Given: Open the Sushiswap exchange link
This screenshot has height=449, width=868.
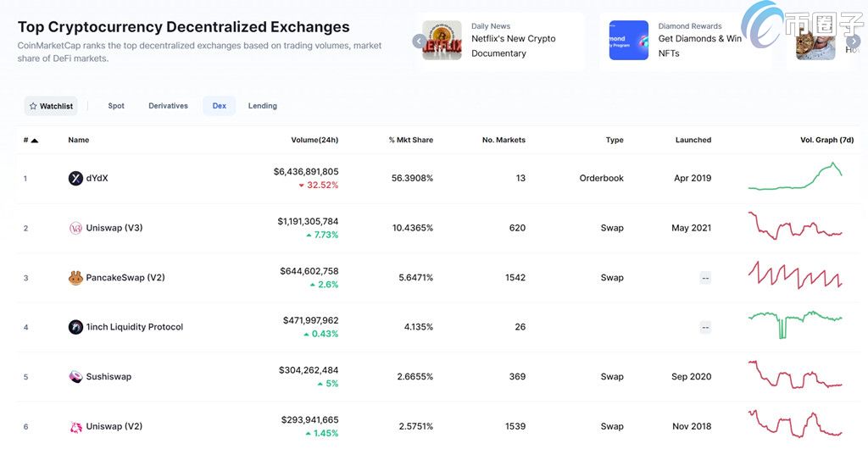Looking at the screenshot, I should click(x=108, y=376).
